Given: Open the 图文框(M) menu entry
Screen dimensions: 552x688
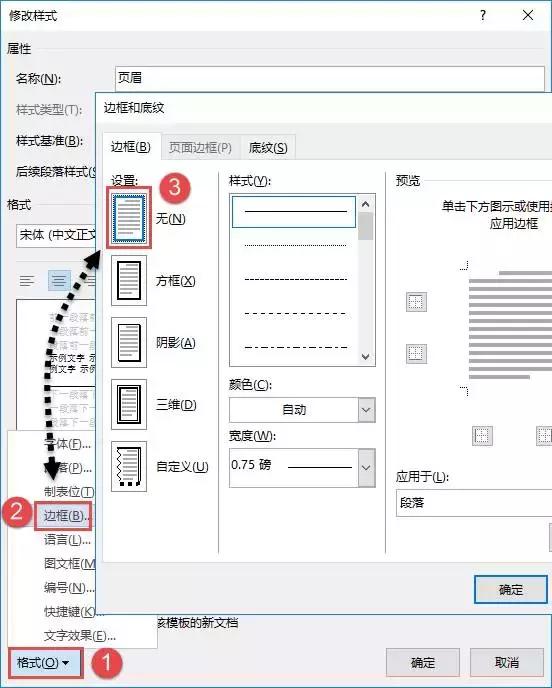Looking at the screenshot, I should [x=69, y=563].
